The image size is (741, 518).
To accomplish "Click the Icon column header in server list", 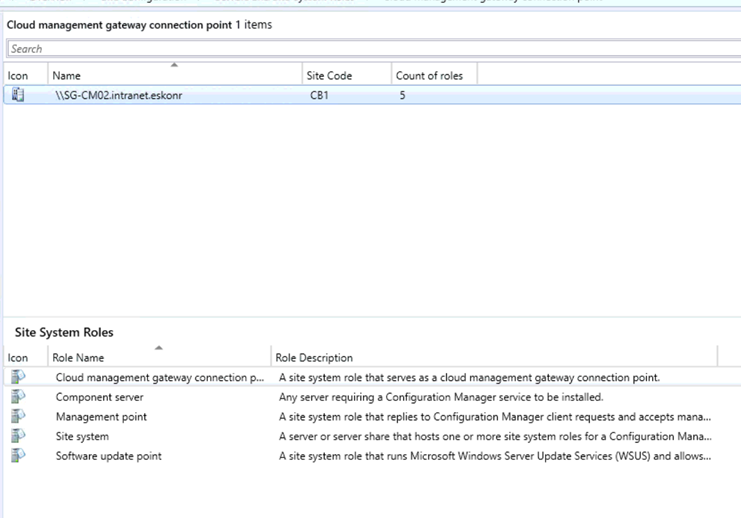I will (18, 75).
